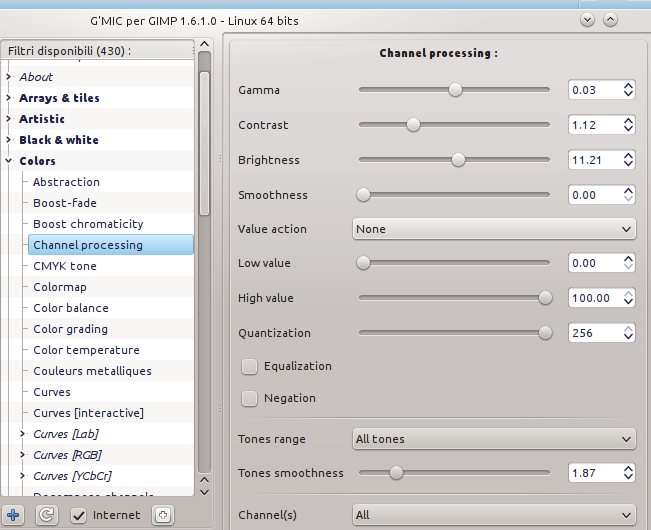651x530 pixels.
Task: Select the Color temperature filter
Action: (x=86, y=350)
